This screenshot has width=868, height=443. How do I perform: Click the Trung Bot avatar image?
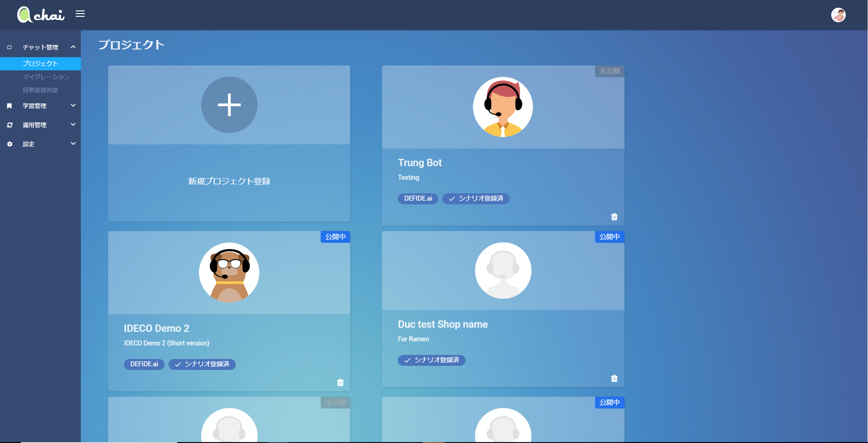pyautogui.click(x=503, y=107)
